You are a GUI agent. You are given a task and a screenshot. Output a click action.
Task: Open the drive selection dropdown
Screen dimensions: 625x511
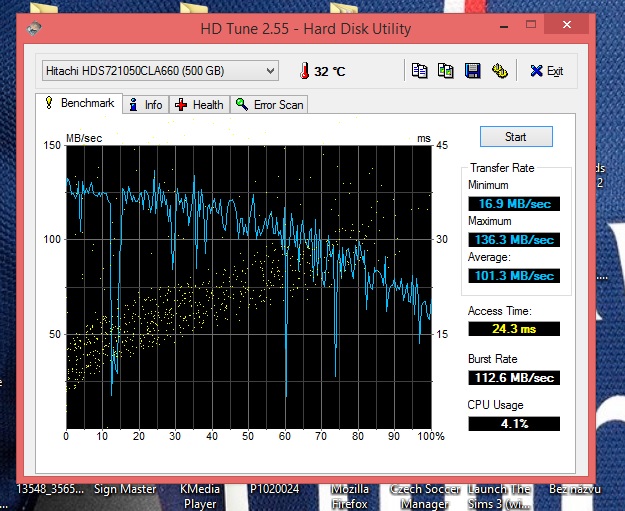click(160, 71)
